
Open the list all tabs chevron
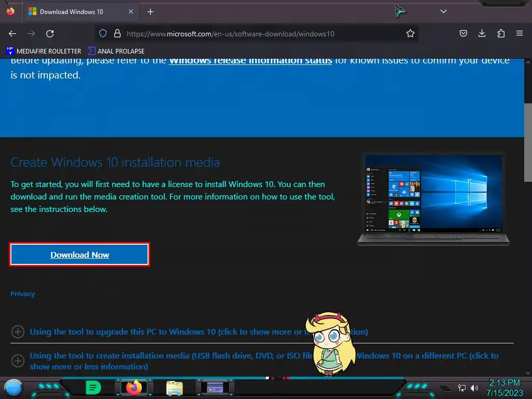[x=444, y=11]
